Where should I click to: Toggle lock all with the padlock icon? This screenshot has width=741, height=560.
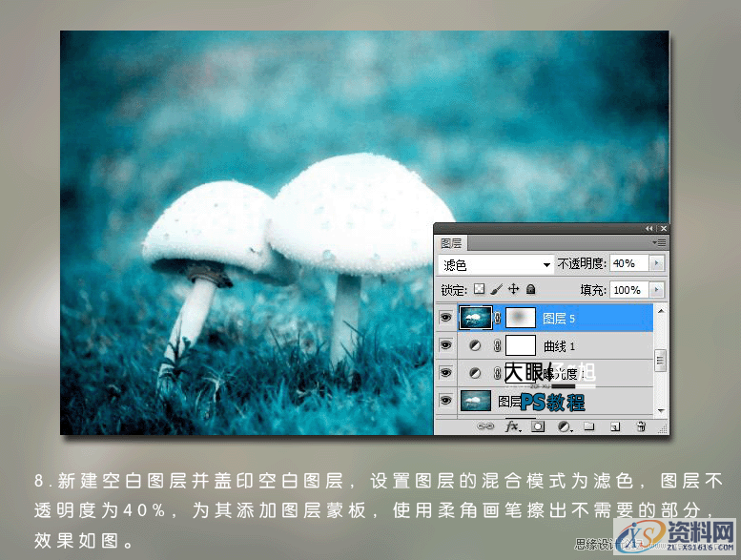click(x=530, y=289)
